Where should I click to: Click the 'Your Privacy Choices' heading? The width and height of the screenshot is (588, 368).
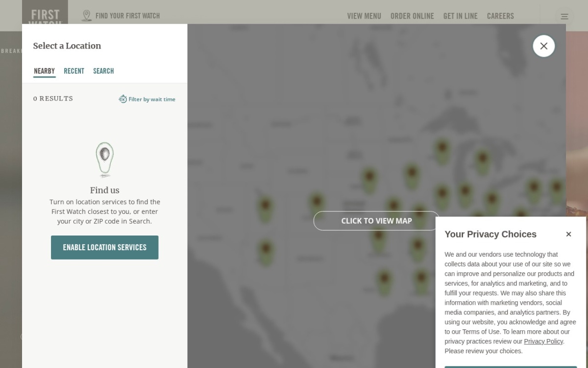pyautogui.click(x=490, y=234)
